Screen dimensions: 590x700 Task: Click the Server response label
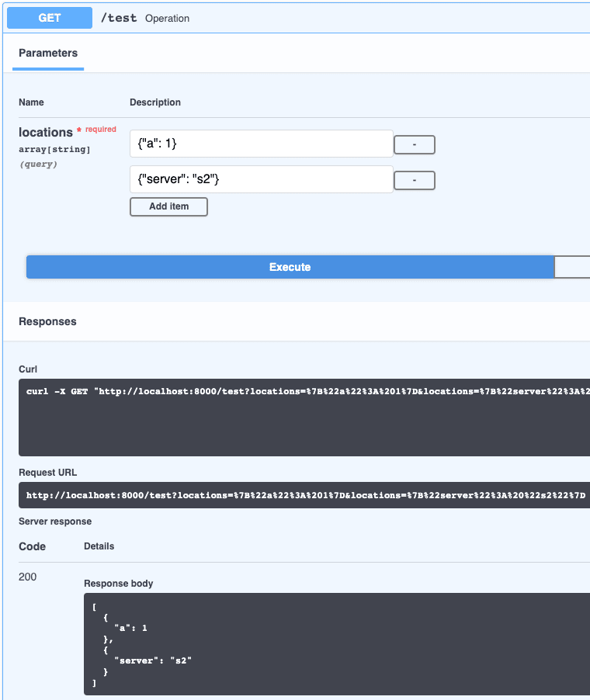[55, 522]
